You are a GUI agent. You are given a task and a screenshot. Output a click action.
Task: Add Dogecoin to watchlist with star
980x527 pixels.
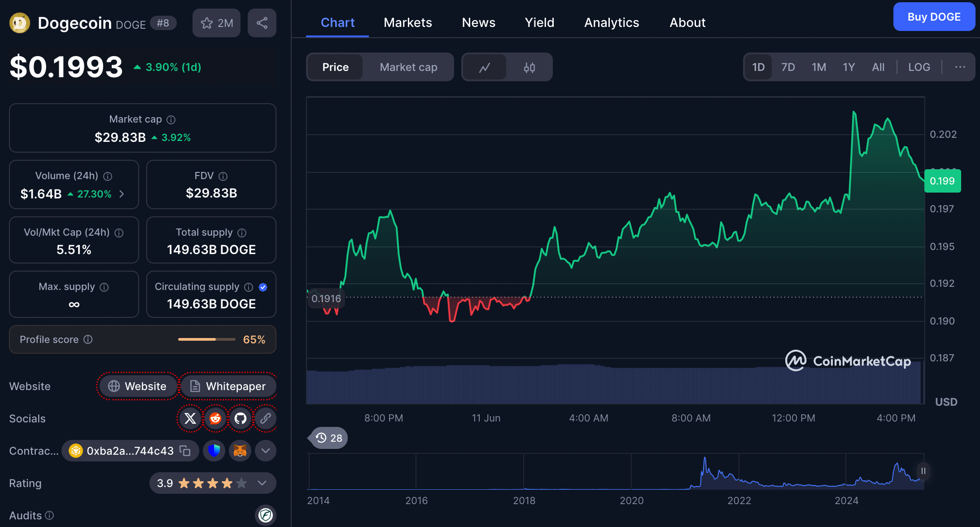[216, 23]
